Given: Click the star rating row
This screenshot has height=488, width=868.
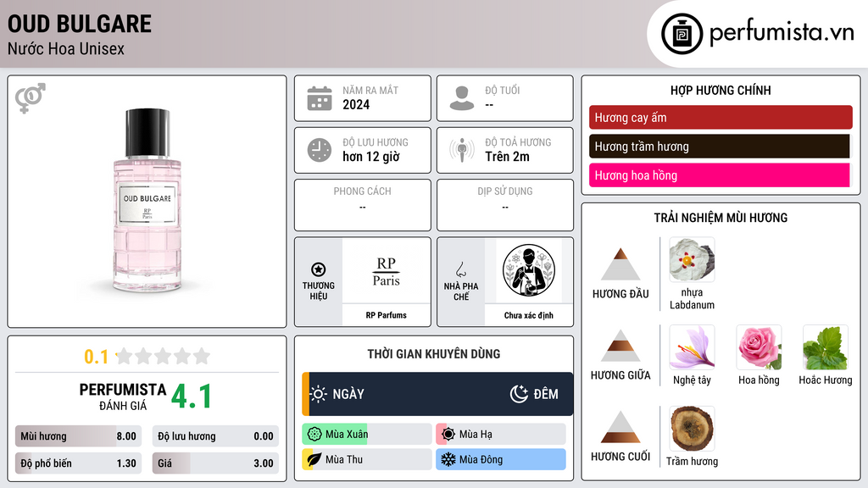Looking at the screenshot, I should pyautogui.click(x=164, y=356).
